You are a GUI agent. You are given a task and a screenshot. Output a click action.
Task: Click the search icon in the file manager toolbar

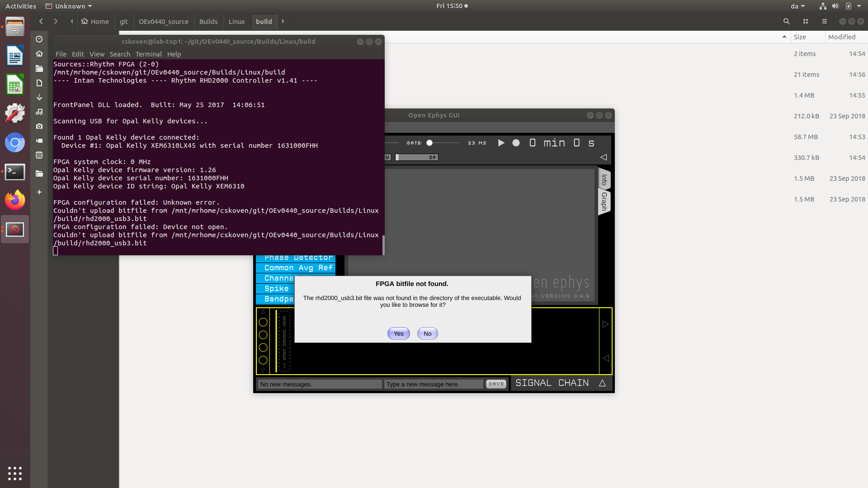coord(787,21)
